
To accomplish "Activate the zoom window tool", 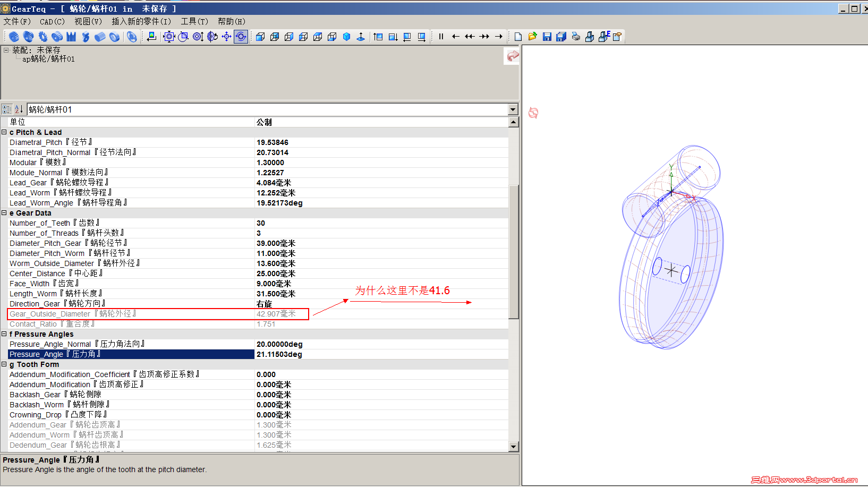I will (x=183, y=37).
